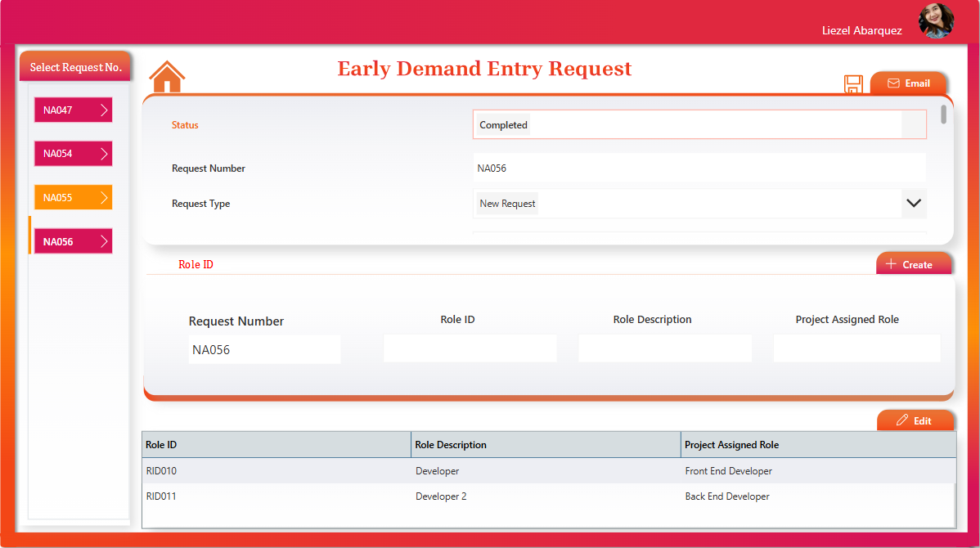Viewport: 980px width, 548px height.
Task: Click the save floppy disk icon
Action: coord(853,84)
